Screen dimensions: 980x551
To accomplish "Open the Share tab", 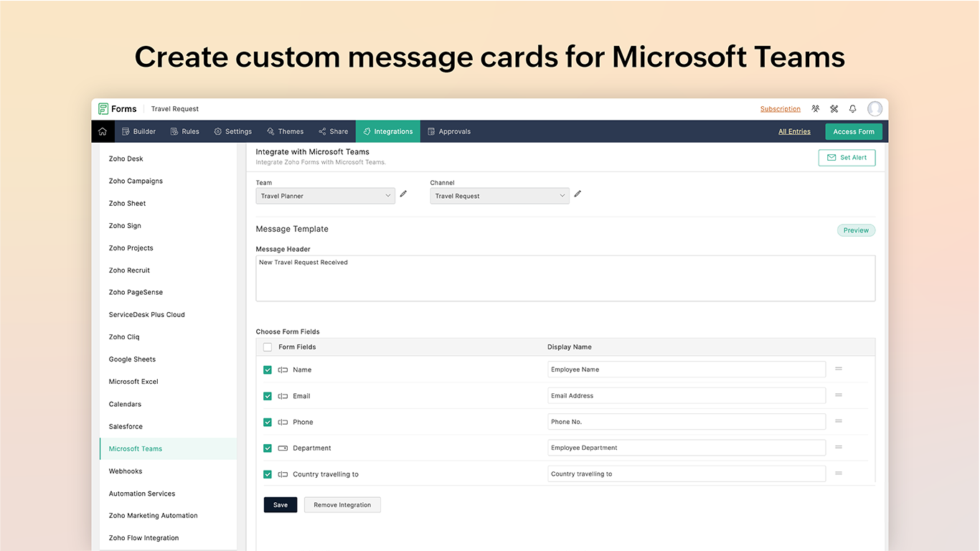I will pos(334,131).
